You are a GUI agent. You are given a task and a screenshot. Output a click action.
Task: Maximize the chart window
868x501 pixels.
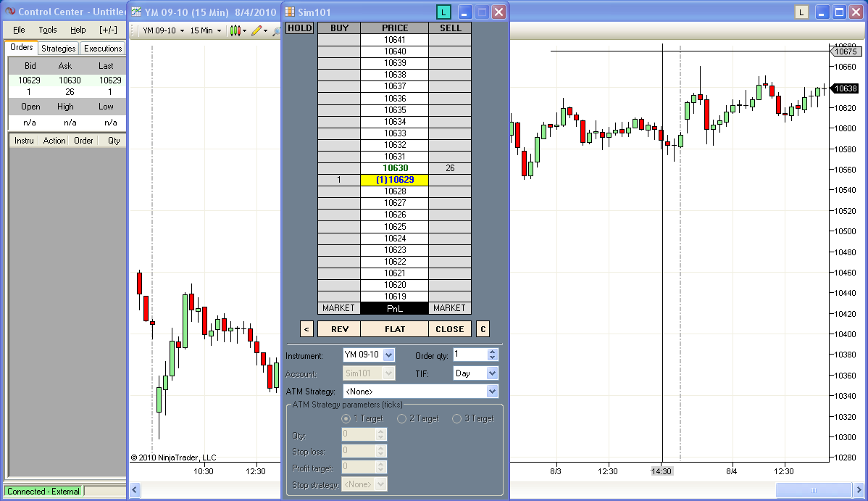840,12
